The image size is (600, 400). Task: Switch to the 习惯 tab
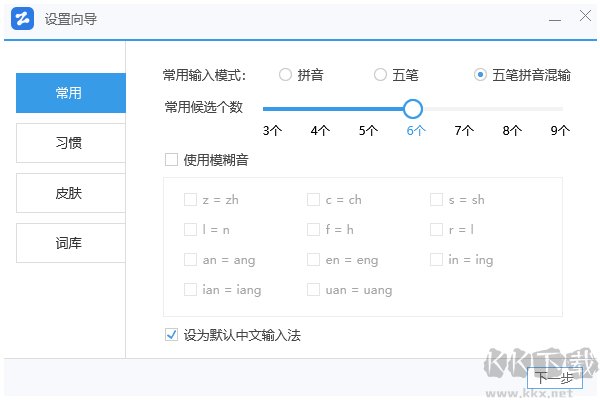(70, 143)
